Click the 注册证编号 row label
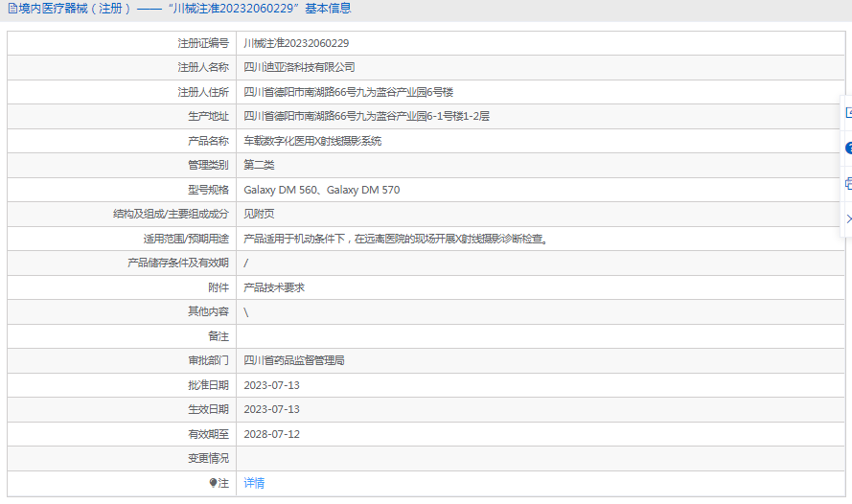 [203, 43]
